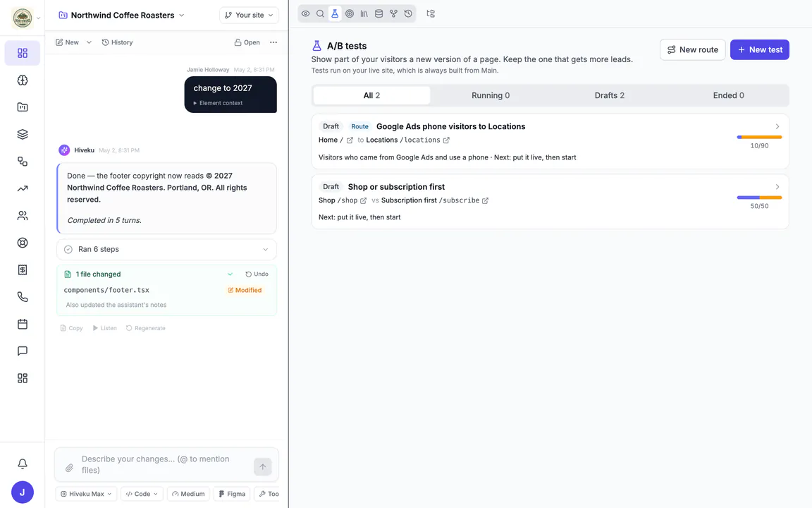Open the target bullseye icon in the top toolbar
This screenshot has height=508, width=812.
[x=350, y=14]
